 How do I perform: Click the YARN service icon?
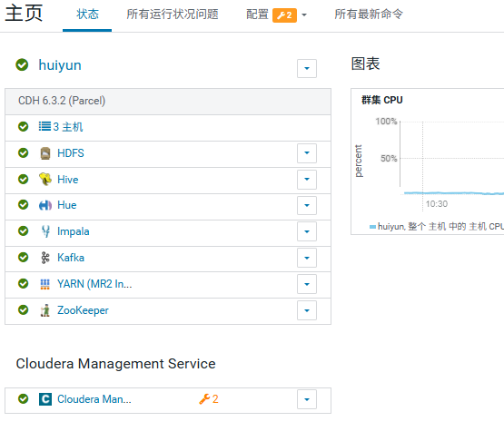click(45, 284)
